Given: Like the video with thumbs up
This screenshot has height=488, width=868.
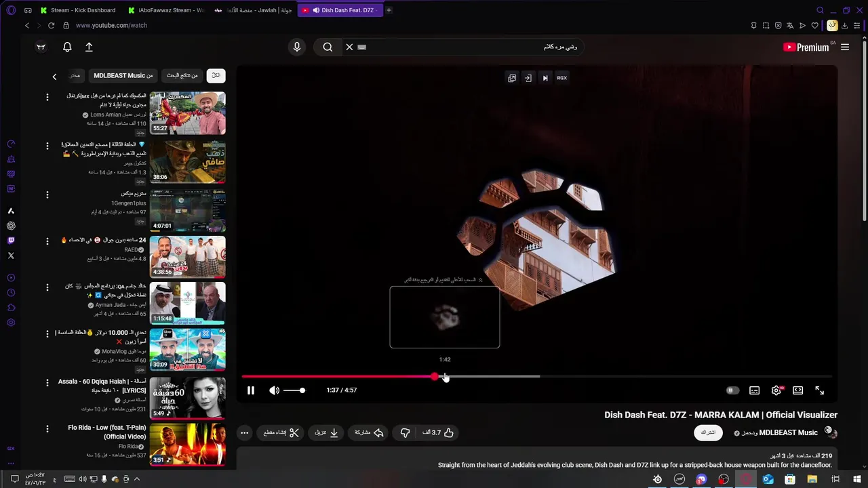Looking at the screenshot, I should pyautogui.click(x=438, y=432).
